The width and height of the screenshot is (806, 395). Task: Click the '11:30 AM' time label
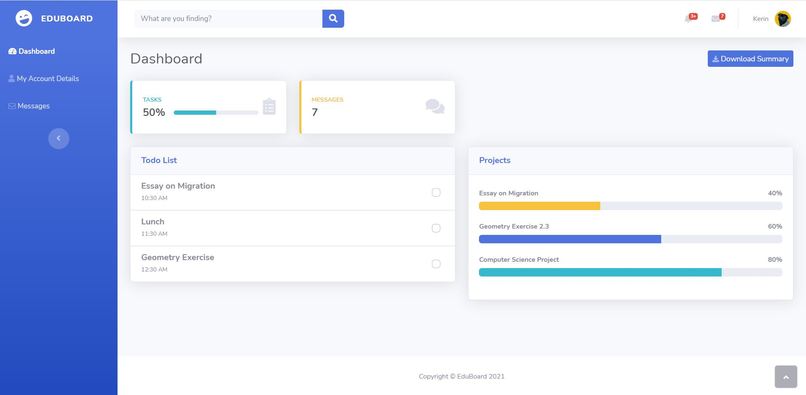[x=154, y=234]
